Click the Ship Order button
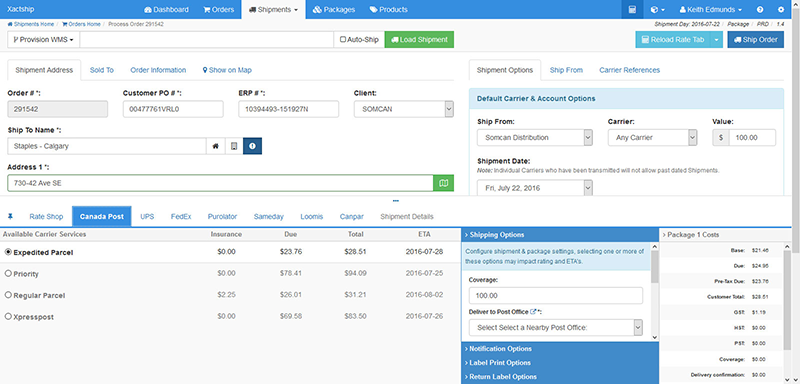The height and width of the screenshot is (384, 800). click(x=756, y=39)
